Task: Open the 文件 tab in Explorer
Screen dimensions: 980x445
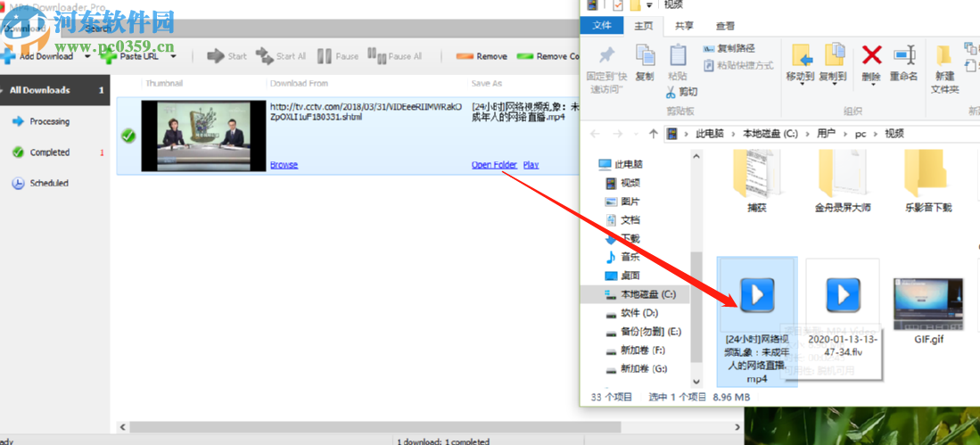Action: tap(602, 26)
